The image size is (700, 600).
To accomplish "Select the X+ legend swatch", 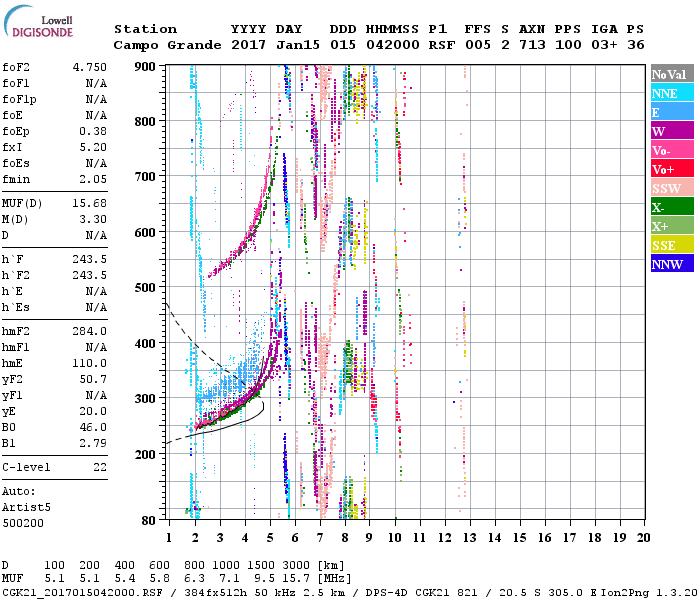I will point(669,226).
